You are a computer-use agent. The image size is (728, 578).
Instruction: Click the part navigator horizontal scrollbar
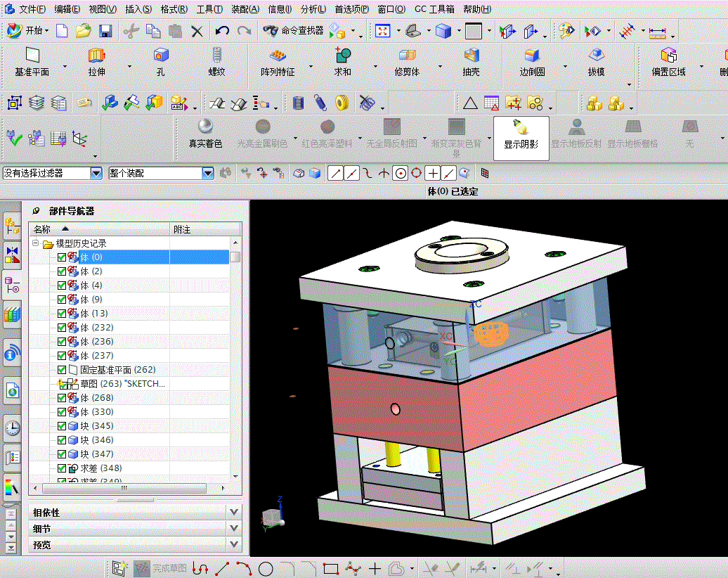124,488
